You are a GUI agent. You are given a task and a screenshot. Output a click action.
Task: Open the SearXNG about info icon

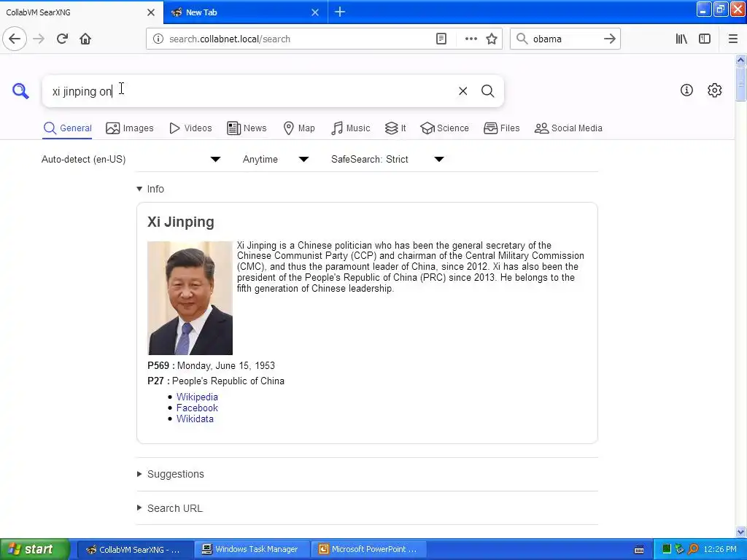coord(686,90)
